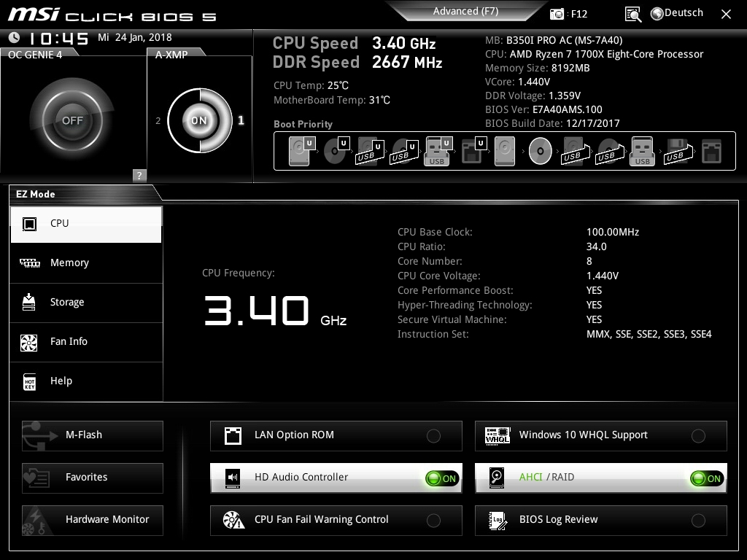Switch to Advanced (F7) mode
The image size is (747, 560).
pos(465,11)
